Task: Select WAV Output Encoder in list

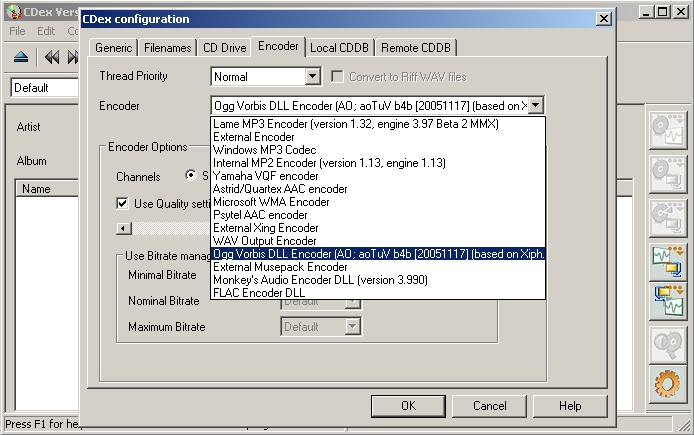Action: [x=378, y=241]
